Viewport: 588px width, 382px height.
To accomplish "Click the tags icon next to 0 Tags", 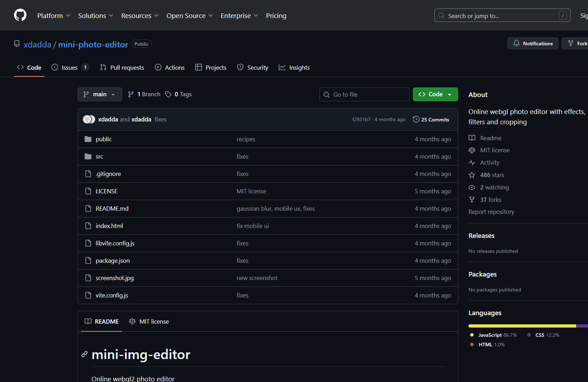I will pyautogui.click(x=168, y=94).
